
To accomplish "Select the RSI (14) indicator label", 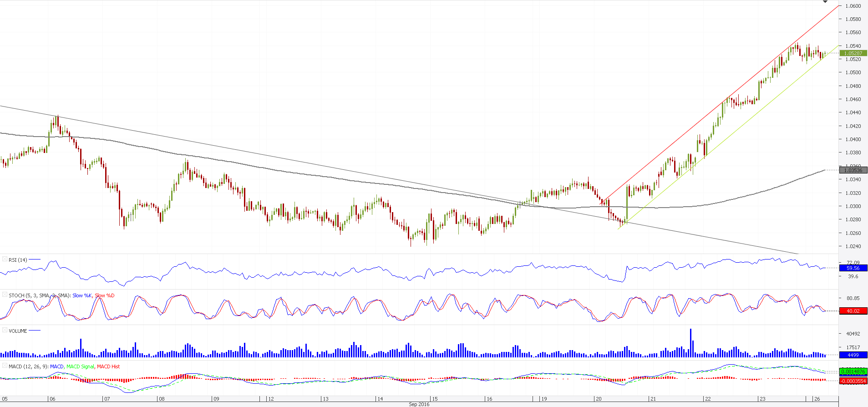I will [18, 260].
